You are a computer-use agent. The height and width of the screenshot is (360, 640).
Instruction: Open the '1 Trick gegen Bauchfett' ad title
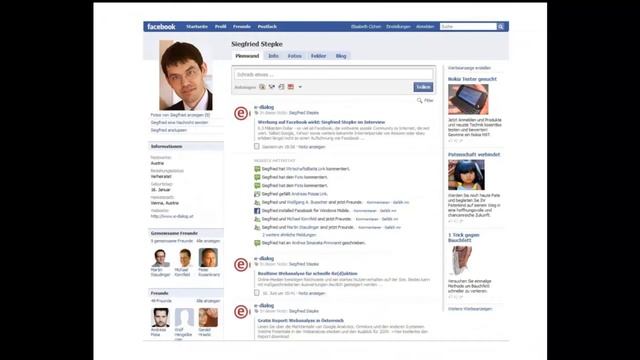[x=464, y=238]
